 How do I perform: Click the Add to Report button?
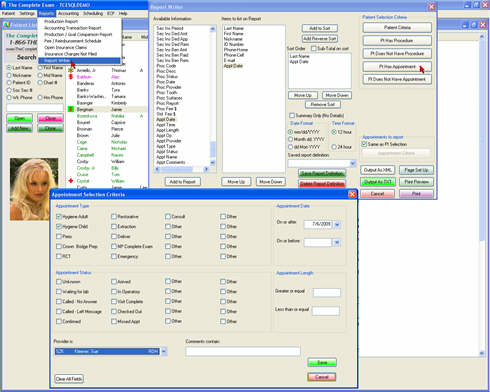(x=182, y=182)
